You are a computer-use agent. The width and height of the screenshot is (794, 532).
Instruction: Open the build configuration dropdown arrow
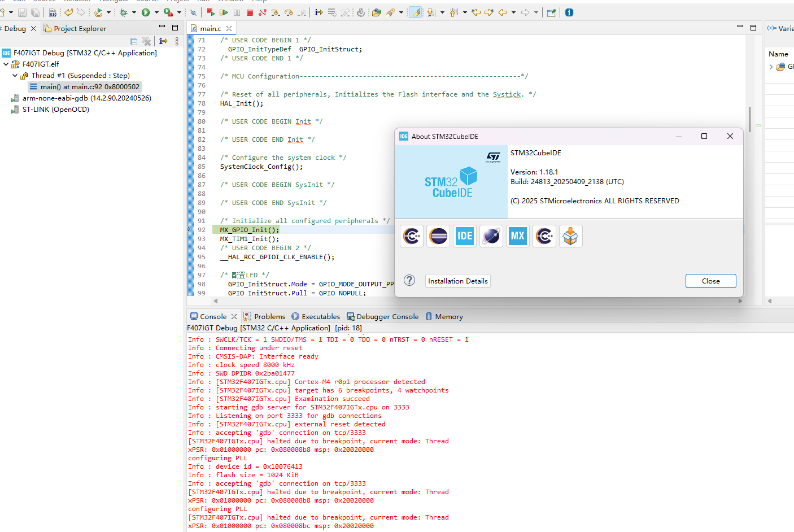[108, 12]
